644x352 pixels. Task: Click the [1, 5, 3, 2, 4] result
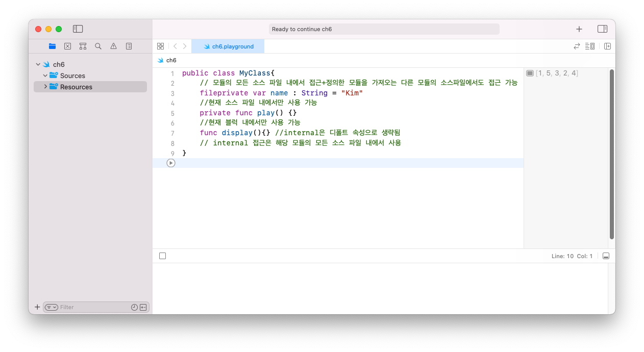coord(557,73)
